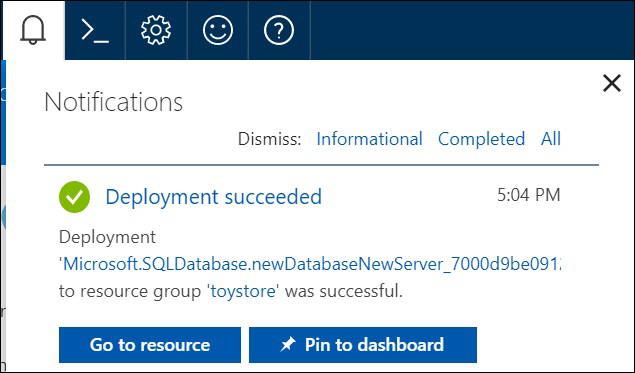Open the Microsoft.SQLDatabase.newDatabaseNewServer deployment link
Screen dimensions: 635x373
click(310, 264)
